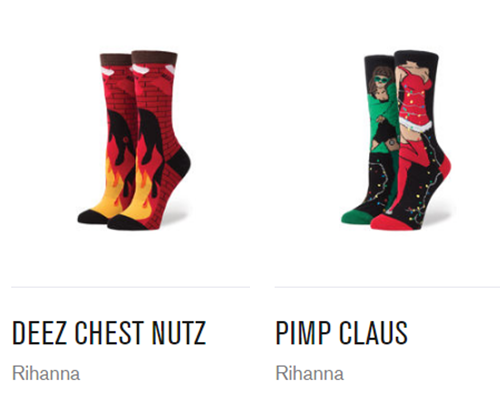Click divider line above Deez Chest Nutz
Image resolution: width=500 pixels, height=400 pixels.
[x=130, y=287]
